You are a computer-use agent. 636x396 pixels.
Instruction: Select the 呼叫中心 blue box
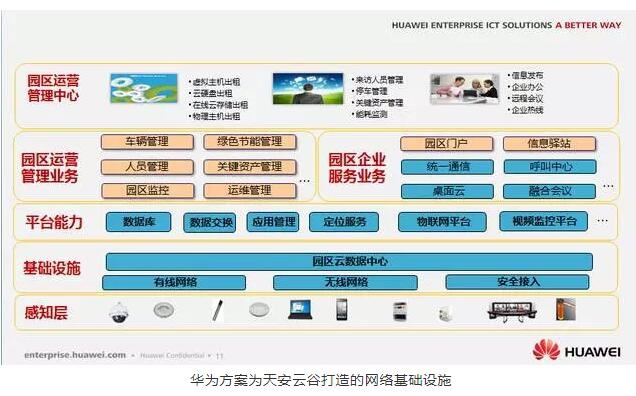(x=550, y=167)
